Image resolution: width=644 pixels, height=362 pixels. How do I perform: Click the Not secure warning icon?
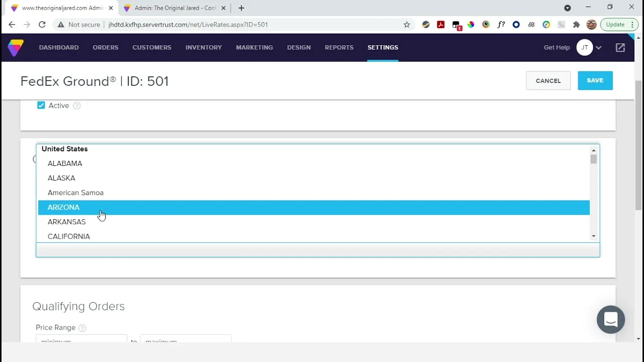(x=61, y=25)
